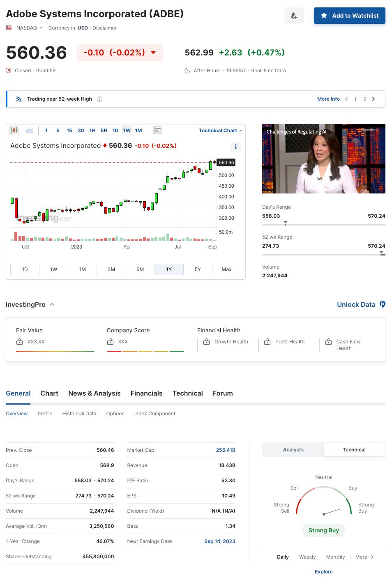The image size is (392, 580).
Task: Open the Forum tab
Action: coord(223,393)
